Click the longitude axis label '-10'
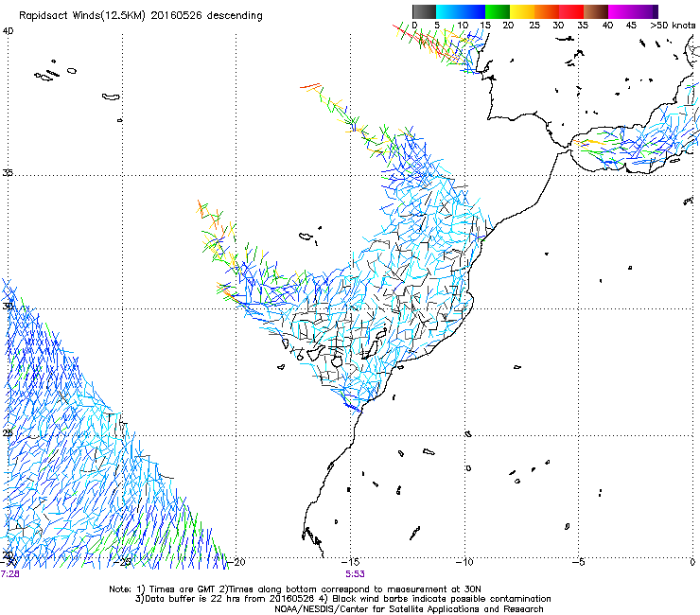 point(464,562)
